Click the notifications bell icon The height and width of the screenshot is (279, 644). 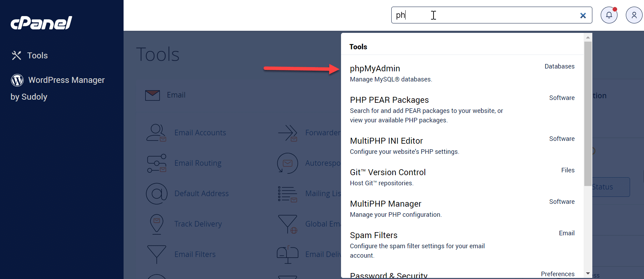(609, 15)
